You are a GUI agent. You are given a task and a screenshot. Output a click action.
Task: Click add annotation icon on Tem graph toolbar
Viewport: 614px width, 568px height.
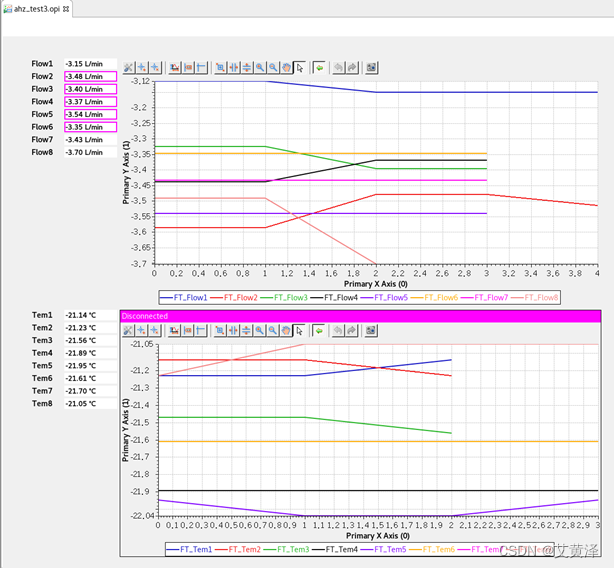coord(141,331)
